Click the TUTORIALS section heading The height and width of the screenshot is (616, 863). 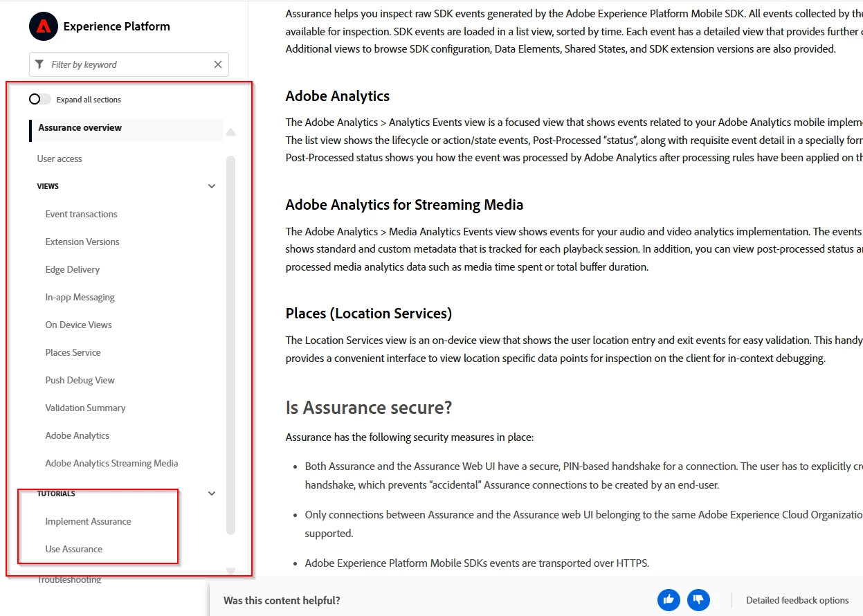(x=56, y=493)
